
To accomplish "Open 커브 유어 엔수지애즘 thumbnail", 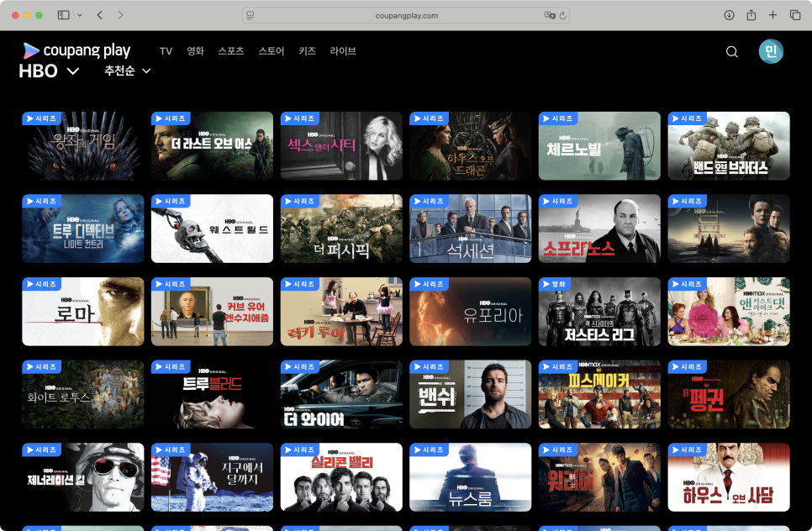I will pyautogui.click(x=212, y=312).
